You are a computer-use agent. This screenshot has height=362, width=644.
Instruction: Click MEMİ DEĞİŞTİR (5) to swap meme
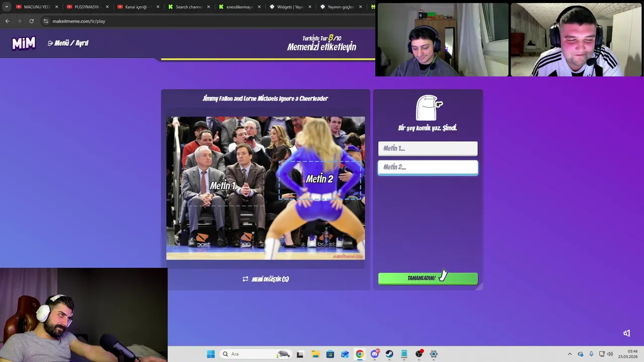tap(266, 279)
